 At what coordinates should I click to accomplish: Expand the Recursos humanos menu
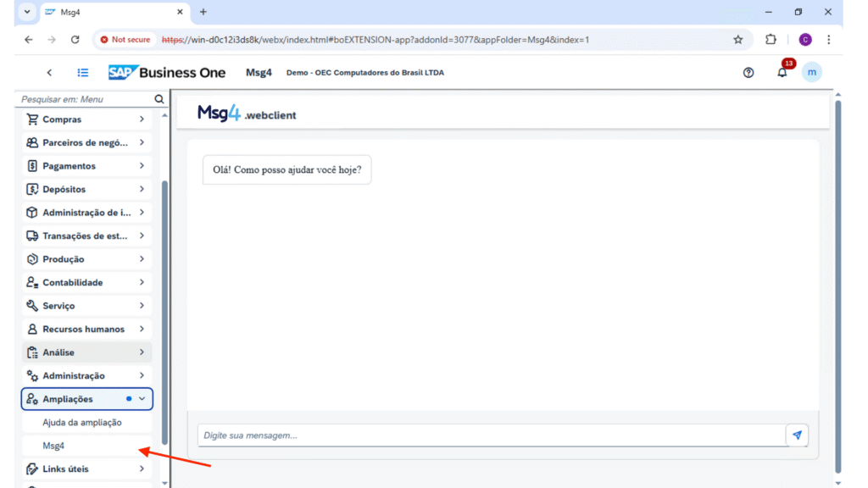click(142, 329)
